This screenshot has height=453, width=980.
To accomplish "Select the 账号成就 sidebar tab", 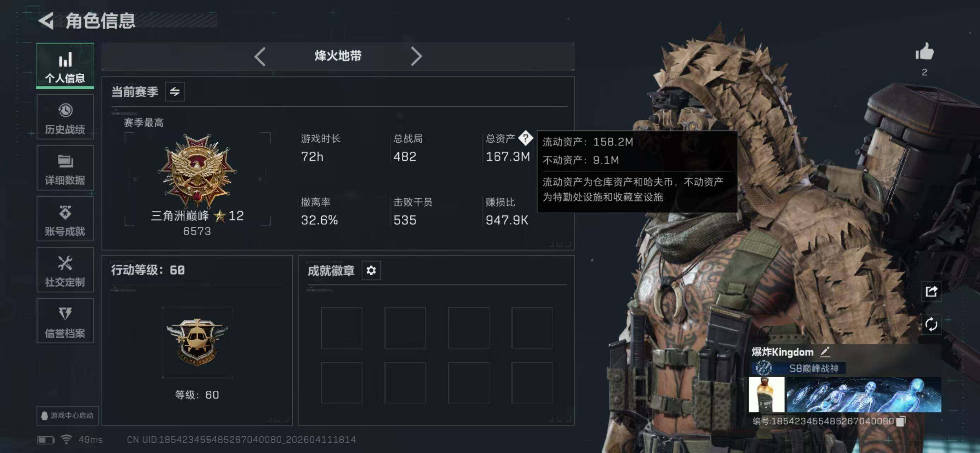I will tap(65, 219).
